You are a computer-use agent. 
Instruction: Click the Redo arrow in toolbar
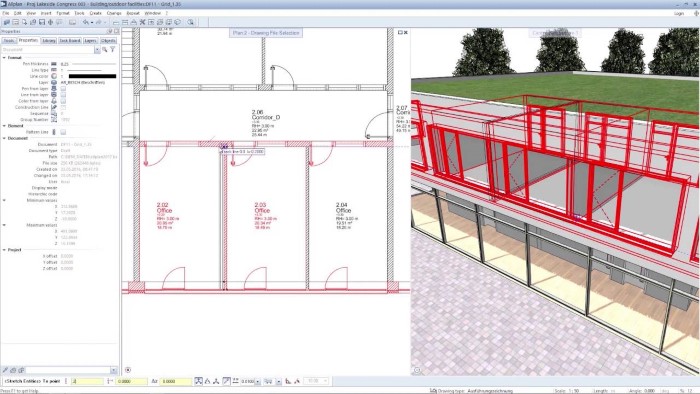(x=99, y=22)
